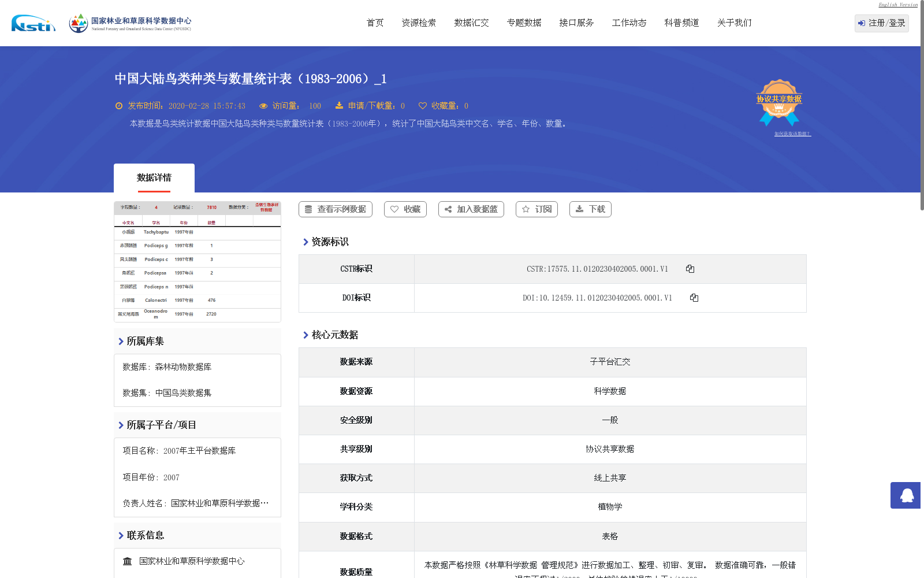Click the 学科分类 value 植物学
The height and width of the screenshot is (578, 924).
(x=610, y=507)
